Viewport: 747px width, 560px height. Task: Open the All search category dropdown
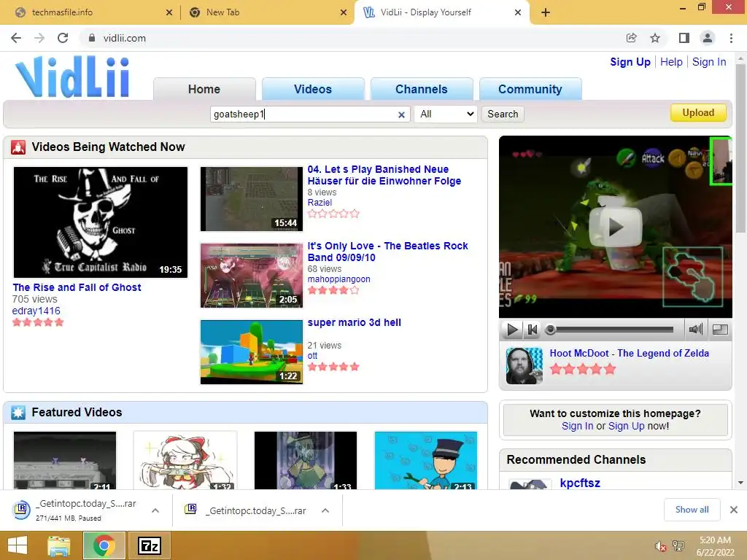[x=446, y=114]
